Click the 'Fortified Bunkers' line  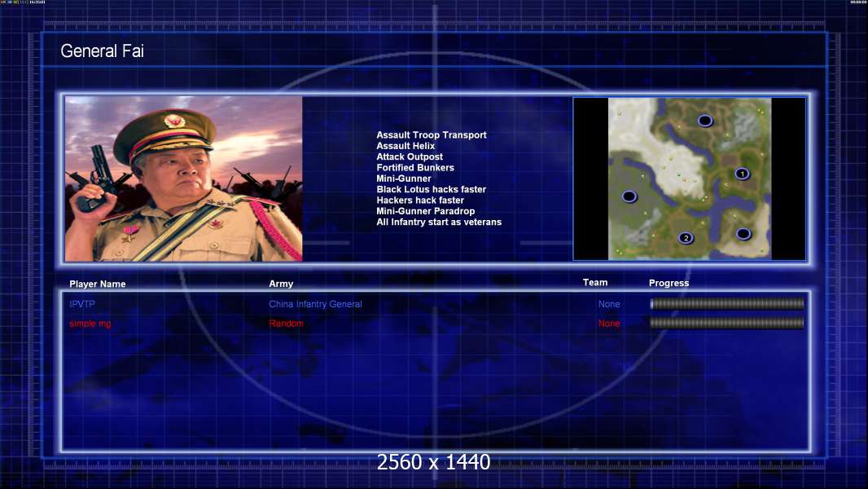click(415, 168)
